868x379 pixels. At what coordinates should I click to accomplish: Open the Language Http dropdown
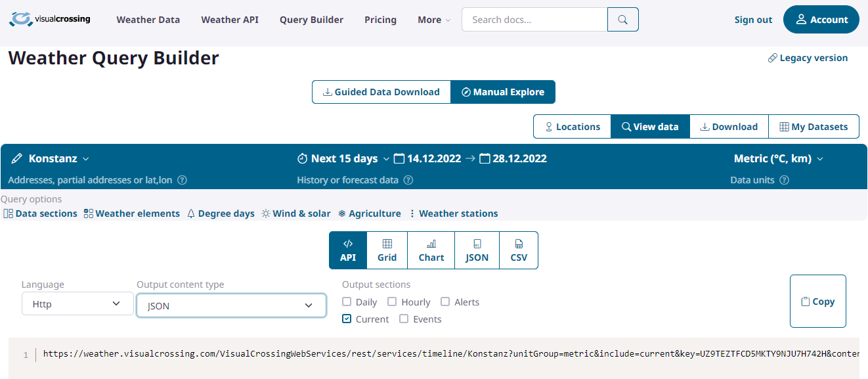(77, 304)
